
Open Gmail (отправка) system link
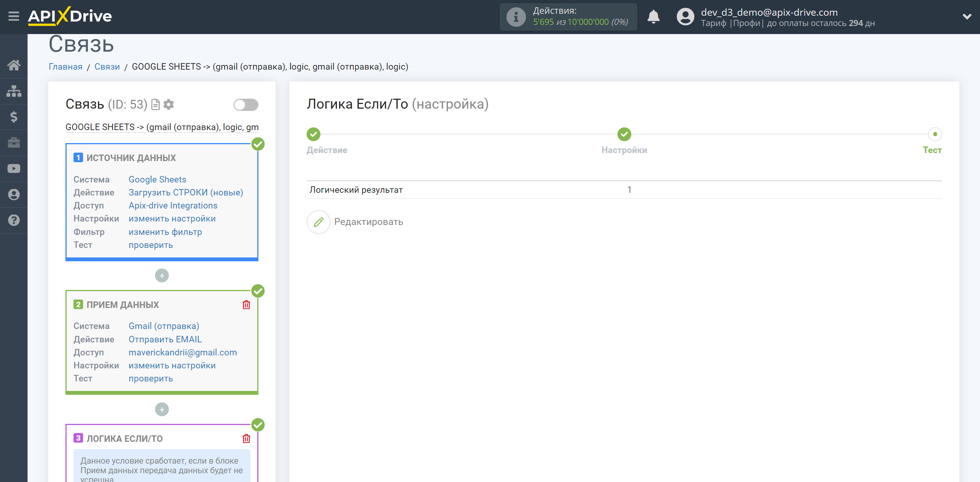pyautogui.click(x=164, y=326)
